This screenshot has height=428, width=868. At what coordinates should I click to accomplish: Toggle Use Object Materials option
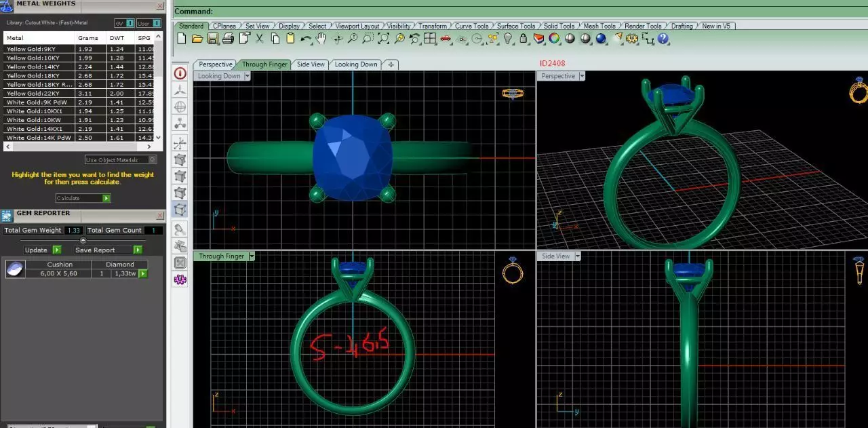121,160
